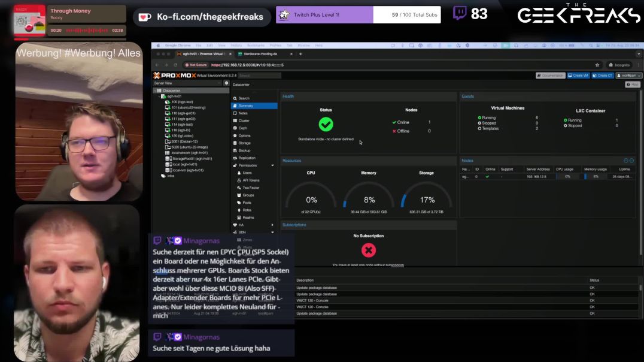Open the Server View dropdown
This screenshot has width=644, height=362.
point(187,83)
